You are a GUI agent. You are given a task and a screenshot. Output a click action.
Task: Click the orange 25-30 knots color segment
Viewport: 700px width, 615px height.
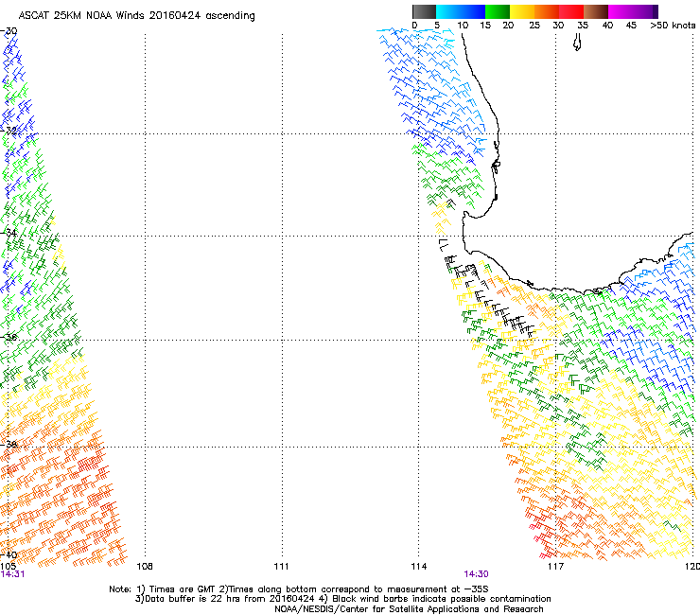point(547,11)
